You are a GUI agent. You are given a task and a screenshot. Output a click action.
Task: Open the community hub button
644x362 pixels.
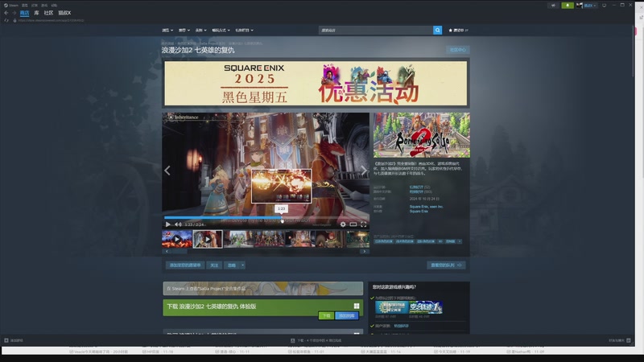458,50
